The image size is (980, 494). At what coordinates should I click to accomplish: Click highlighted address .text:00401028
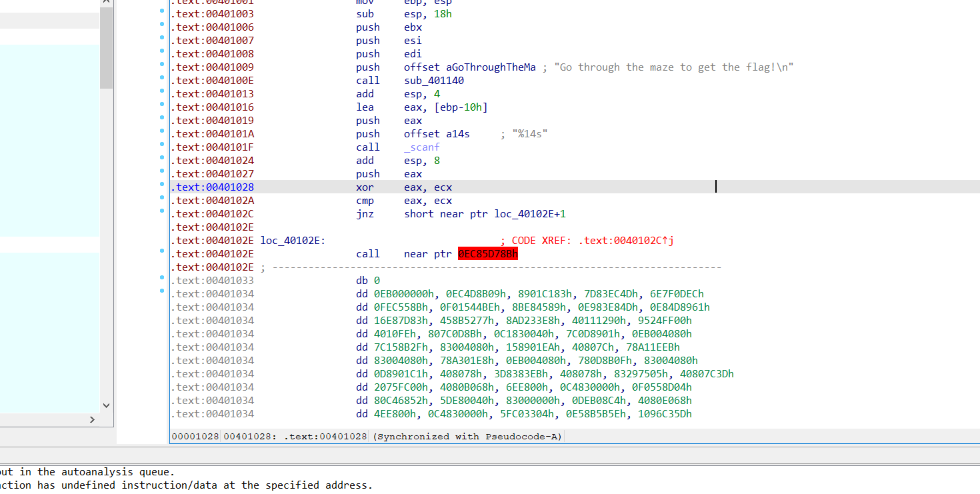point(212,187)
